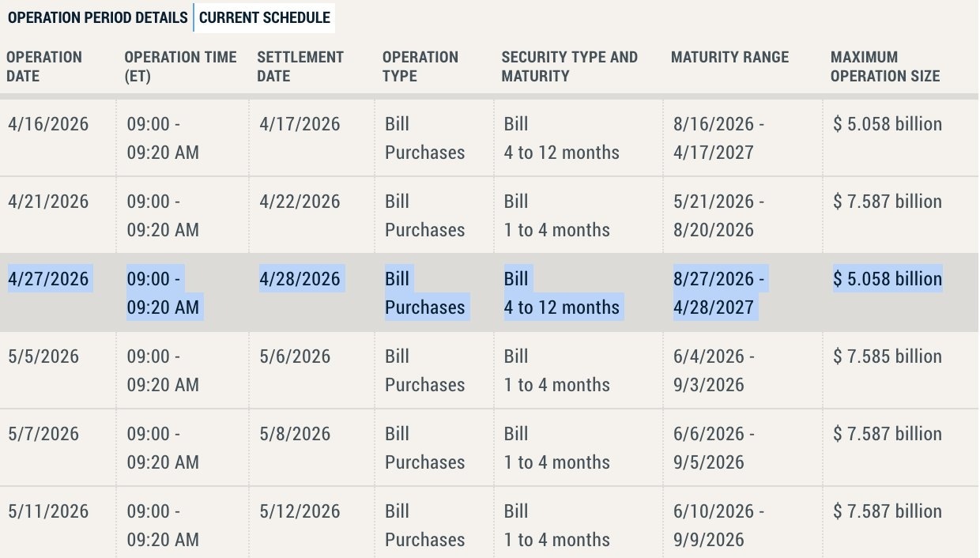Click the 5/12/2026 settlement date
This screenshot has width=980, height=558.
(x=300, y=511)
